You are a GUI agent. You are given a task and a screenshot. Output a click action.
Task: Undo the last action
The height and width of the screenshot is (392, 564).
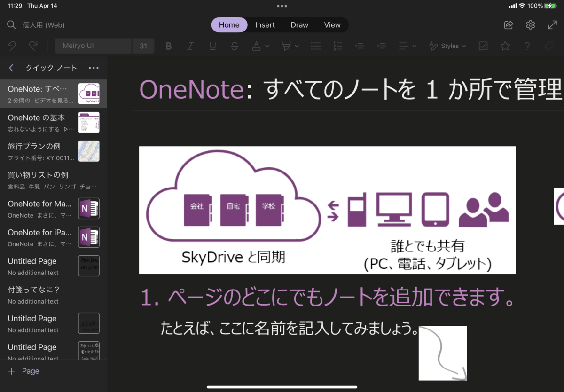click(12, 46)
